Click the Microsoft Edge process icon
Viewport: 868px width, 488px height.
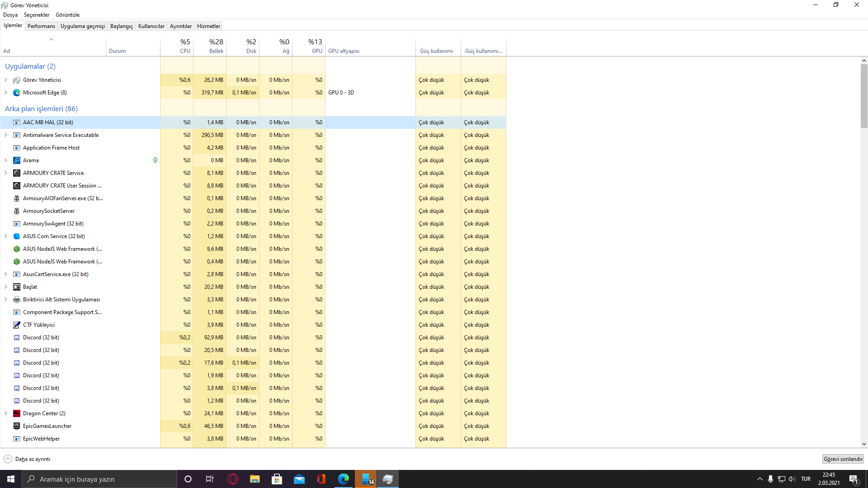click(17, 93)
